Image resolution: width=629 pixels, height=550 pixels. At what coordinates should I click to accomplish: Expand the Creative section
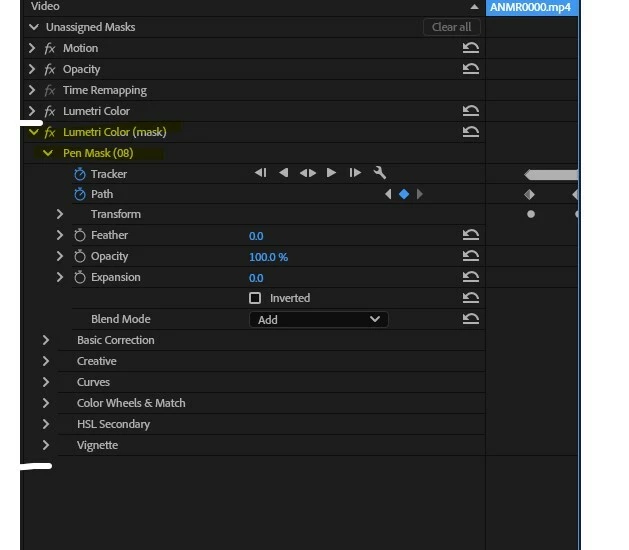(46, 361)
